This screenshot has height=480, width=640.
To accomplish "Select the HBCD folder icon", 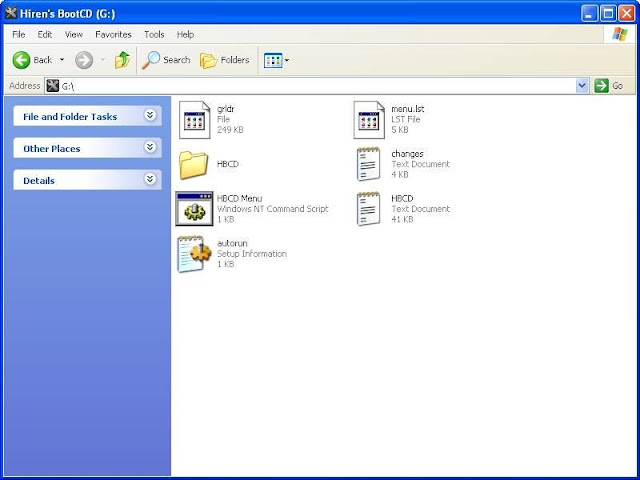I will 193,165.
